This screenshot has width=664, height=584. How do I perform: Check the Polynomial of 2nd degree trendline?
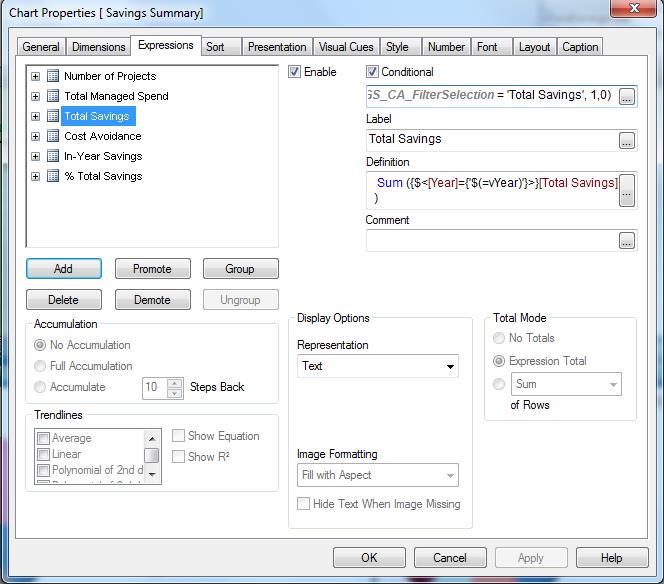43,470
